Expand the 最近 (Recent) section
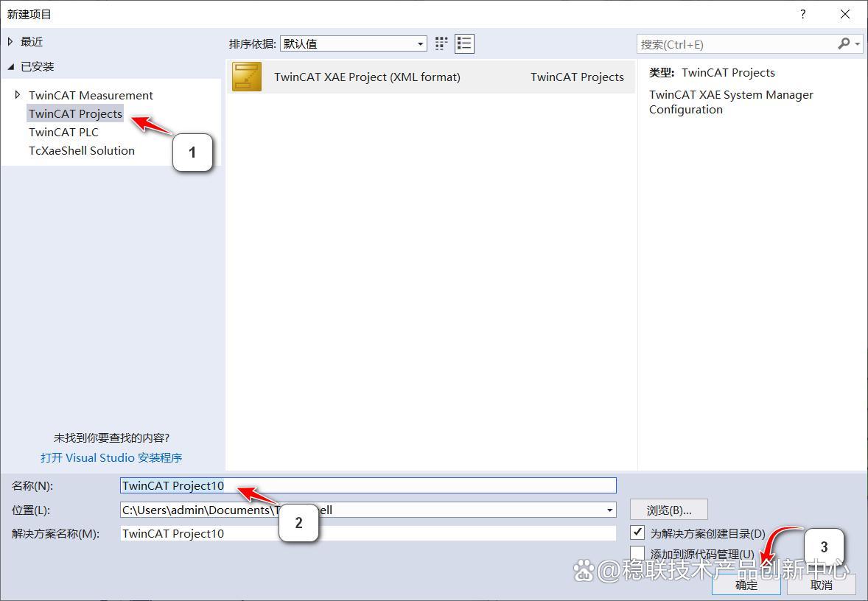Screen dimensions: 868x601 (10, 41)
